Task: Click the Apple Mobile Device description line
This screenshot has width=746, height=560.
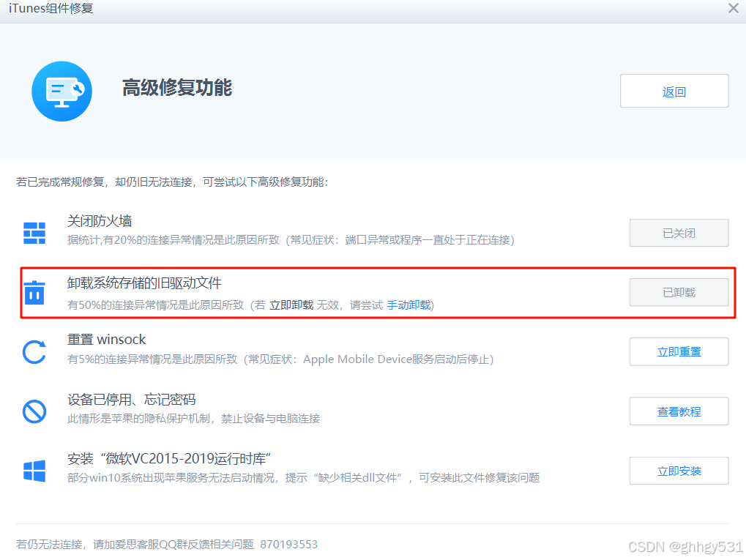Action: pos(280,359)
